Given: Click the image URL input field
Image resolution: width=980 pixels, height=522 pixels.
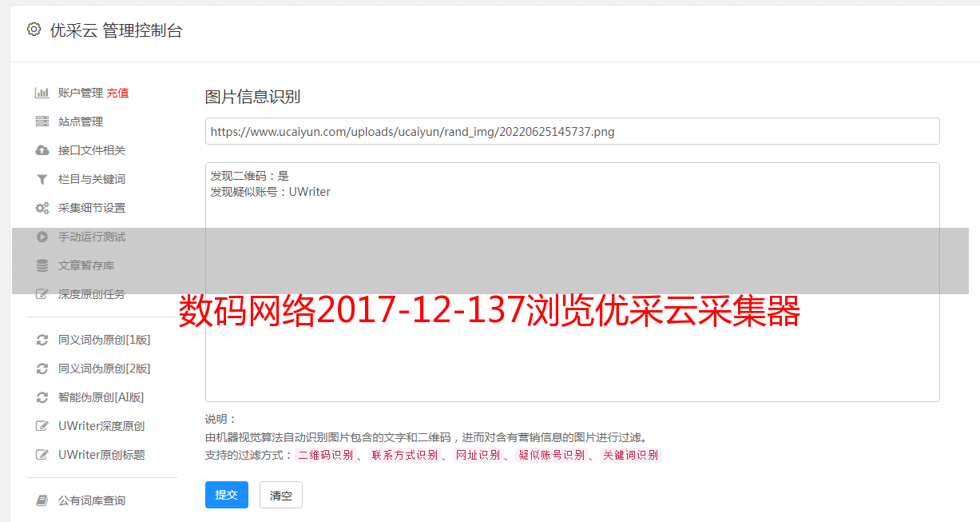Looking at the screenshot, I should [x=572, y=131].
